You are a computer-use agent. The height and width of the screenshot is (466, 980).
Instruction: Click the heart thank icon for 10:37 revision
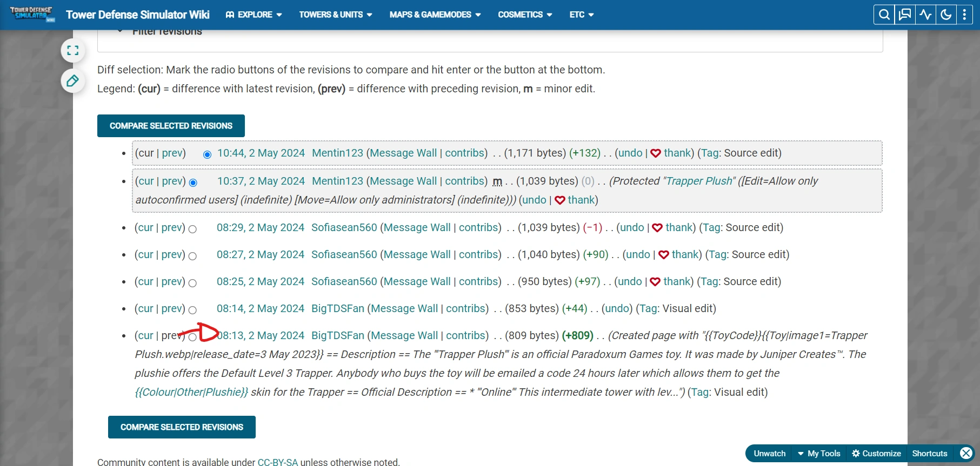(x=560, y=200)
